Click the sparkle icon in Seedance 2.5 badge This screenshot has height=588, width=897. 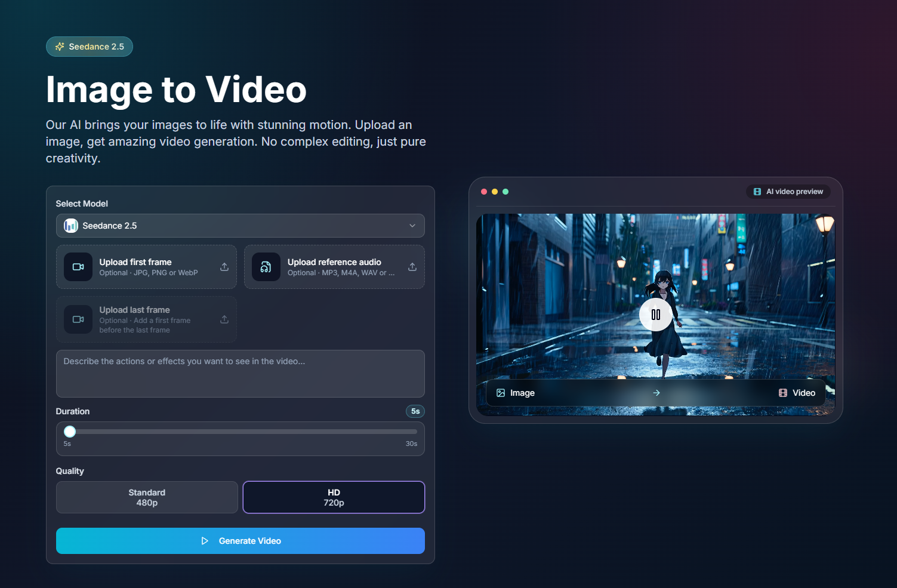click(60, 47)
